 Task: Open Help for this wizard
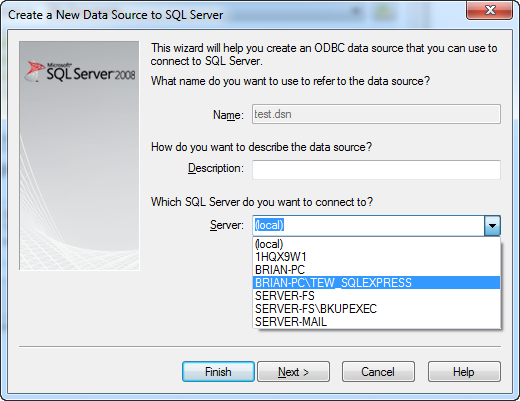464,371
